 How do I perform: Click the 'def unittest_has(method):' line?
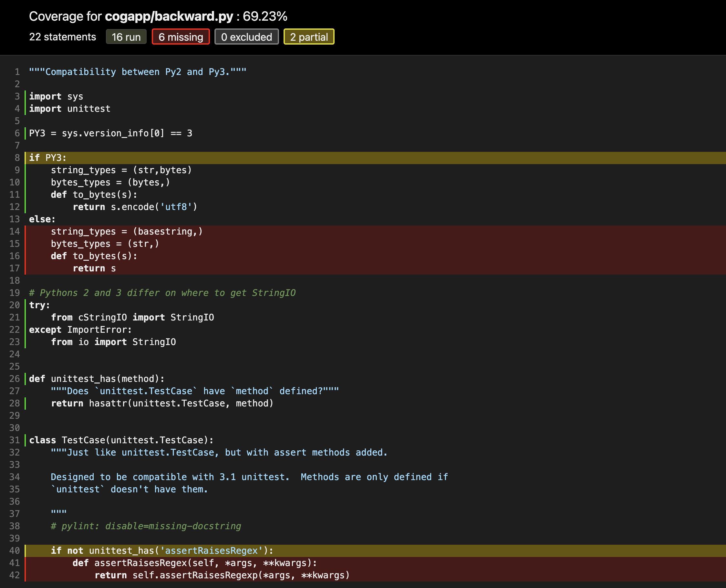click(97, 379)
